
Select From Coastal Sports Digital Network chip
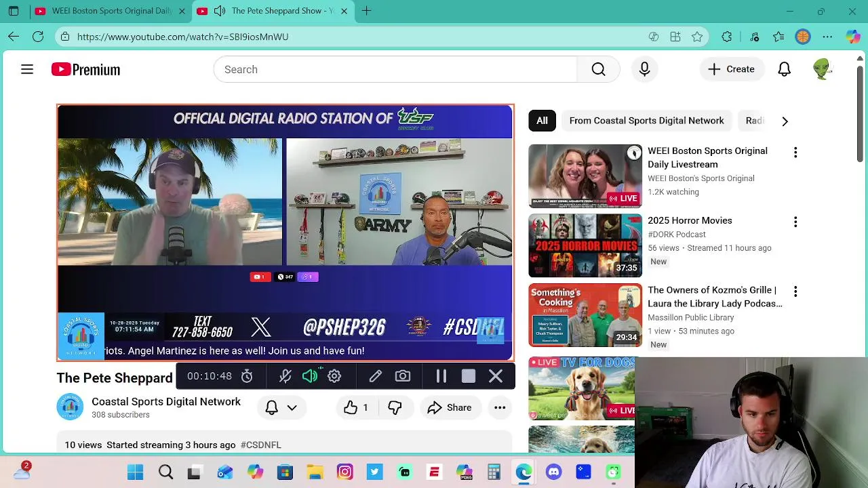[x=646, y=121]
